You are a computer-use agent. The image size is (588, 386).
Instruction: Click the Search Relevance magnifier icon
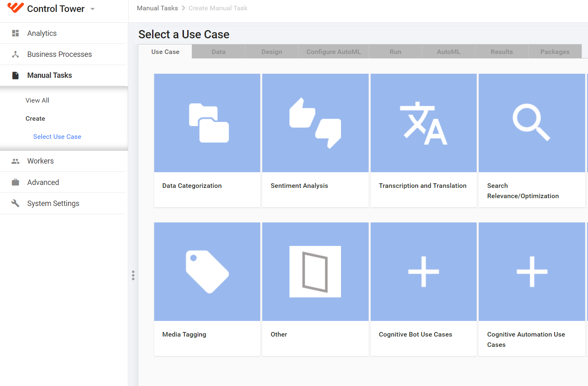pyautogui.click(x=532, y=122)
